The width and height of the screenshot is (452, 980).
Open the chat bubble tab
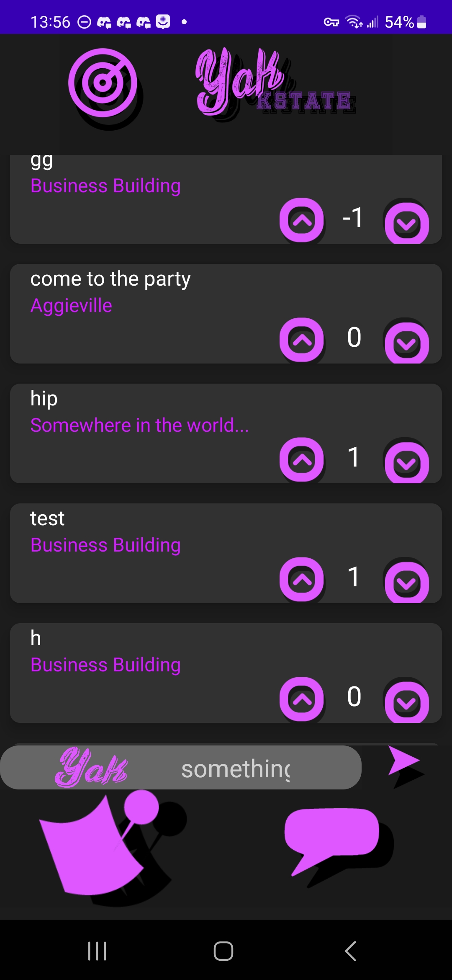tap(332, 841)
